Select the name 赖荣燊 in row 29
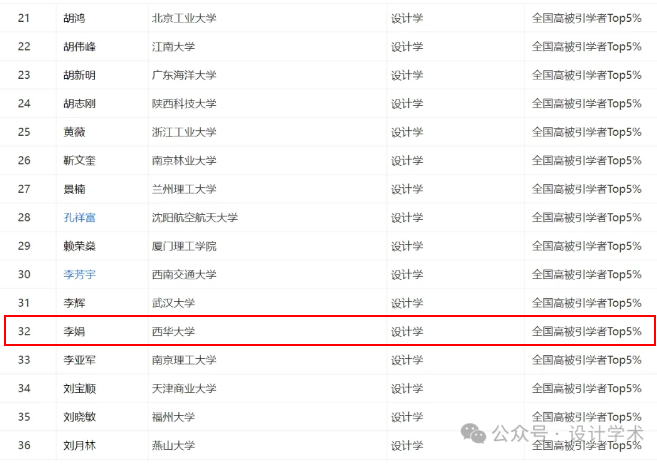The width and height of the screenshot is (657, 474). pyautogui.click(x=79, y=246)
